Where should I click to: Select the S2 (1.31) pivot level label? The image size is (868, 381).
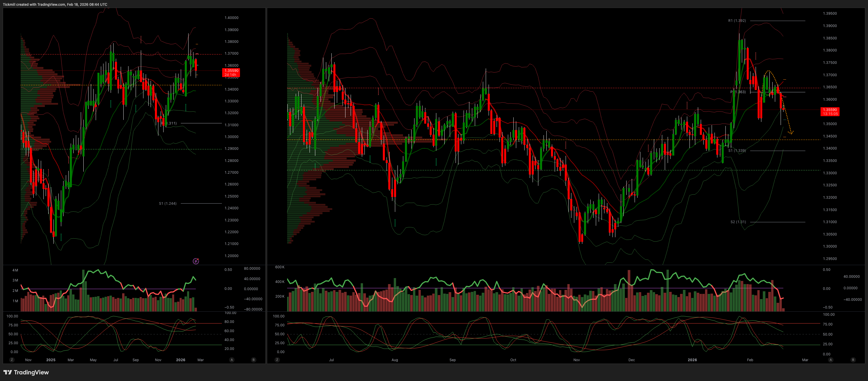coord(738,222)
